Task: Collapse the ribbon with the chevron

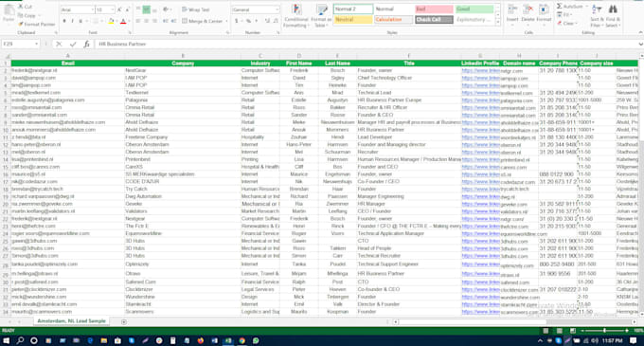Action: [640, 32]
